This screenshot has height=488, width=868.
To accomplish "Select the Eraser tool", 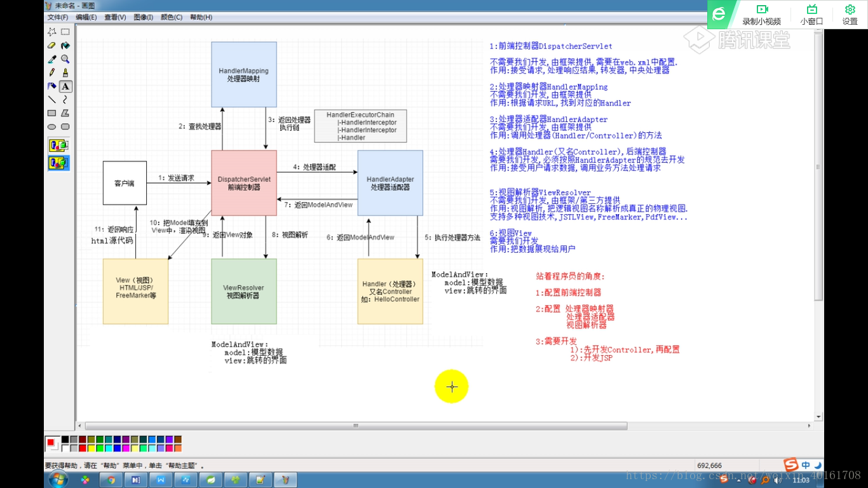I will (52, 45).
